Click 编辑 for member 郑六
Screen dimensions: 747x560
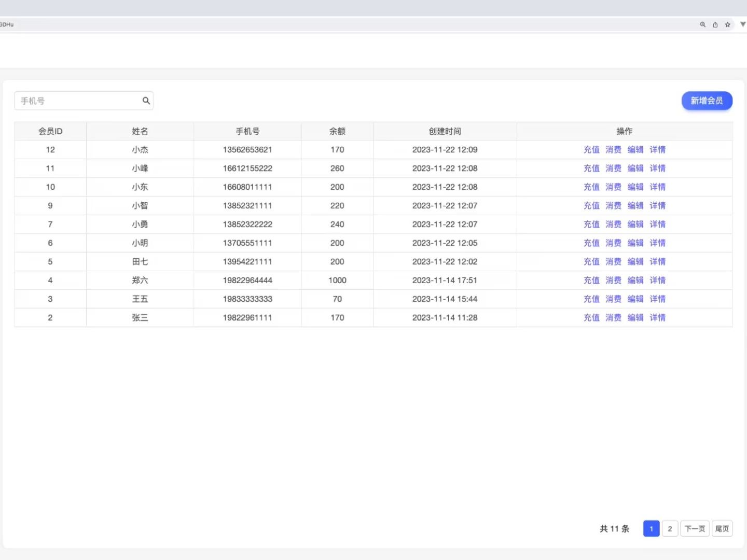click(635, 280)
